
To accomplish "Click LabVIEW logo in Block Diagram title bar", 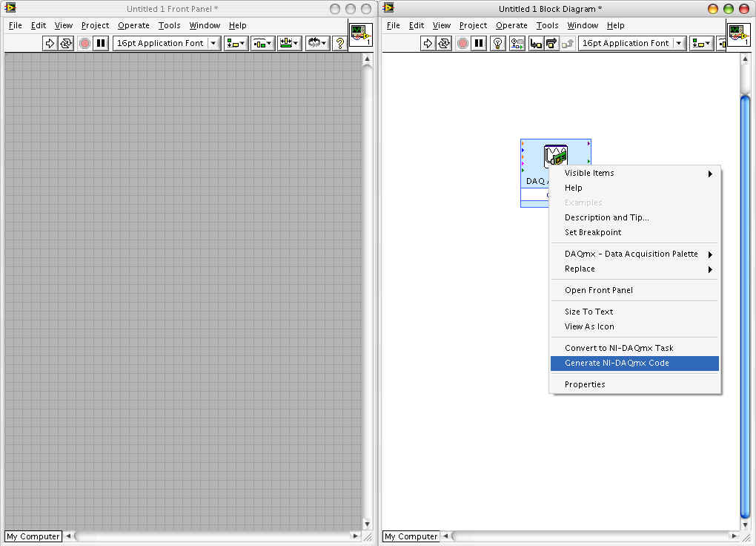I will (x=388, y=7).
